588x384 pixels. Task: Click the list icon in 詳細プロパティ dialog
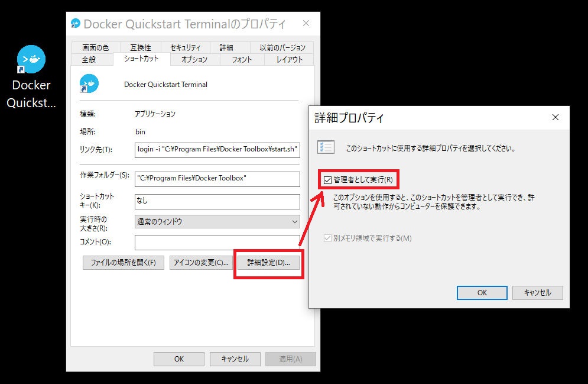click(326, 148)
